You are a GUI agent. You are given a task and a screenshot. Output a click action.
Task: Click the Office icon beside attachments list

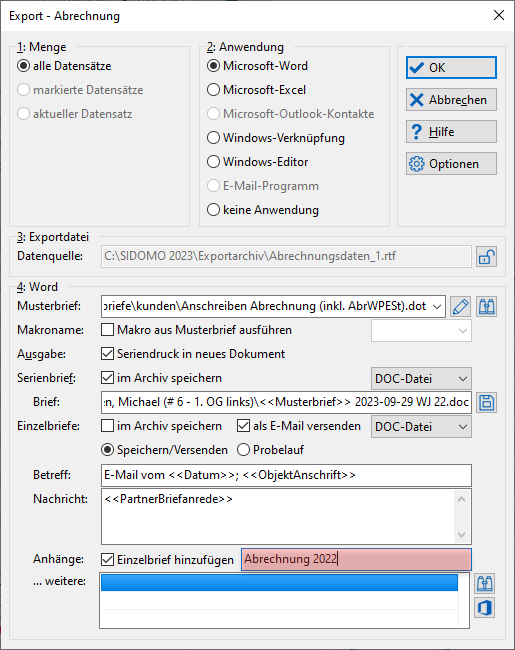click(x=485, y=608)
